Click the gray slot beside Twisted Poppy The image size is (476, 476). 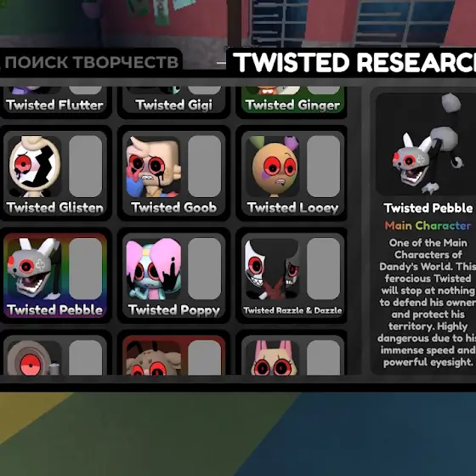click(x=204, y=269)
